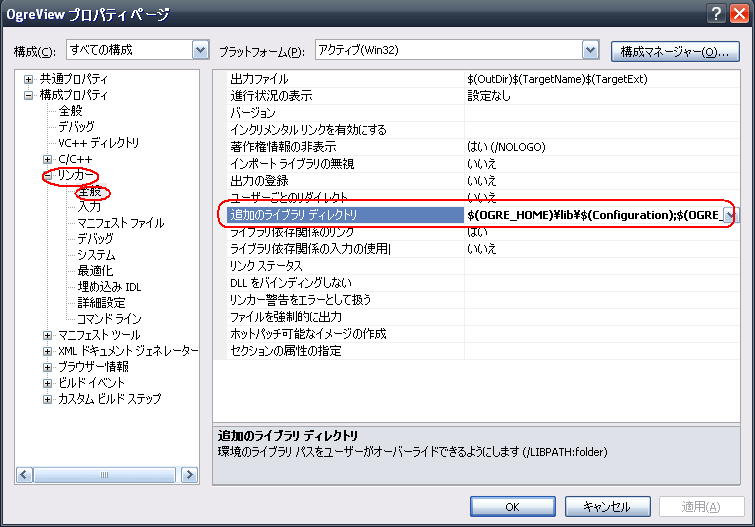Click the キャンセル button

608,507
